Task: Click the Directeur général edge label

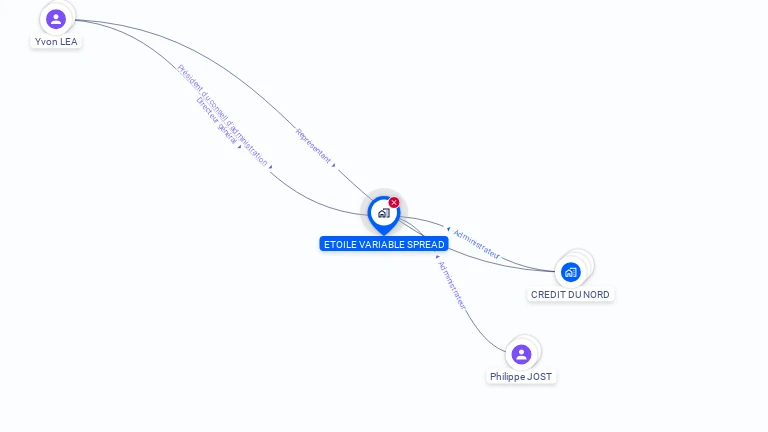Action: pyautogui.click(x=217, y=120)
